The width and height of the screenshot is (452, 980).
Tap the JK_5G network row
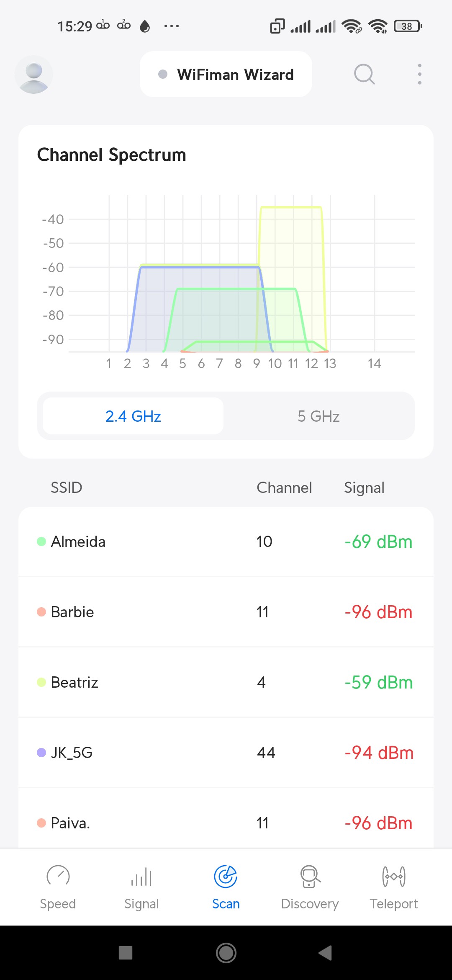click(x=226, y=753)
